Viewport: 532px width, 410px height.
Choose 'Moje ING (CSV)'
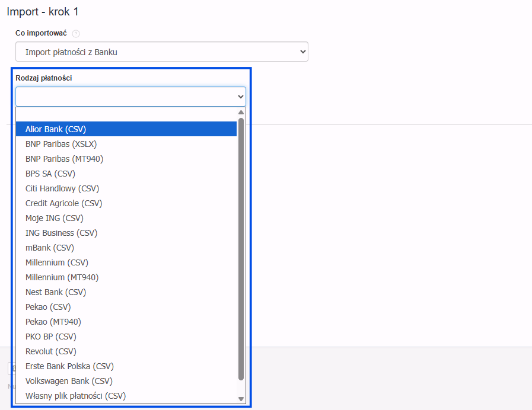(x=126, y=218)
